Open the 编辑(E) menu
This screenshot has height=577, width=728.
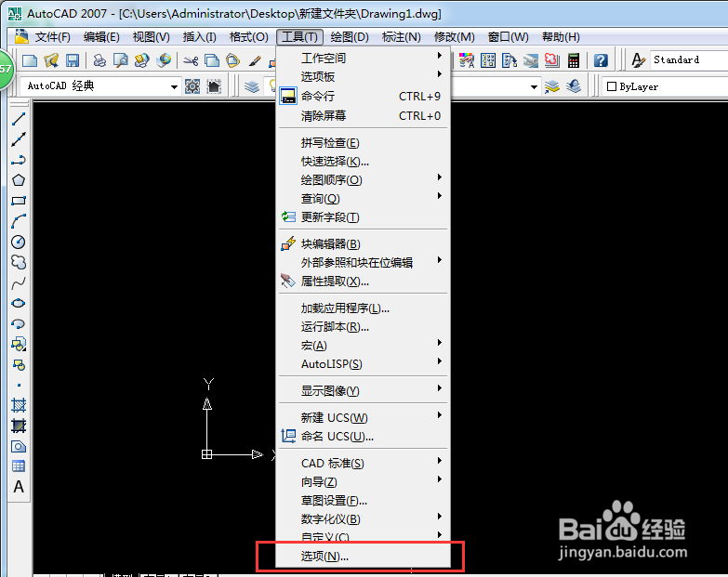tap(101, 36)
